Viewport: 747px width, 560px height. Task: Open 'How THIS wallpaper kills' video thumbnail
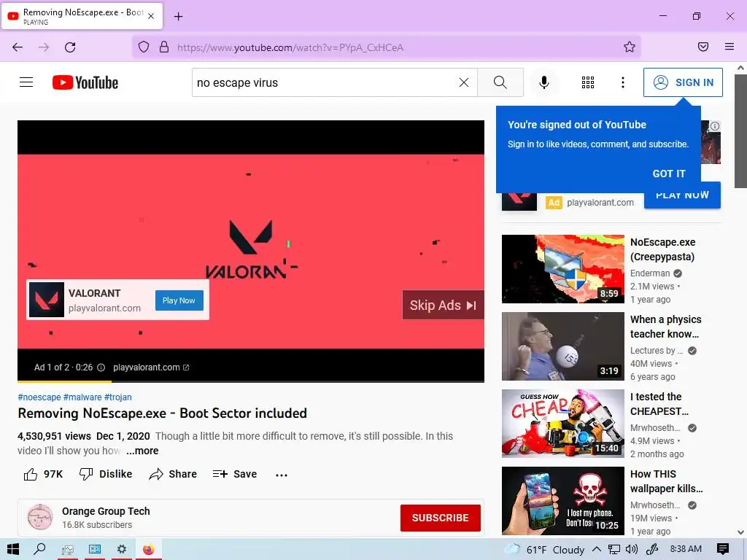coord(562,500)
